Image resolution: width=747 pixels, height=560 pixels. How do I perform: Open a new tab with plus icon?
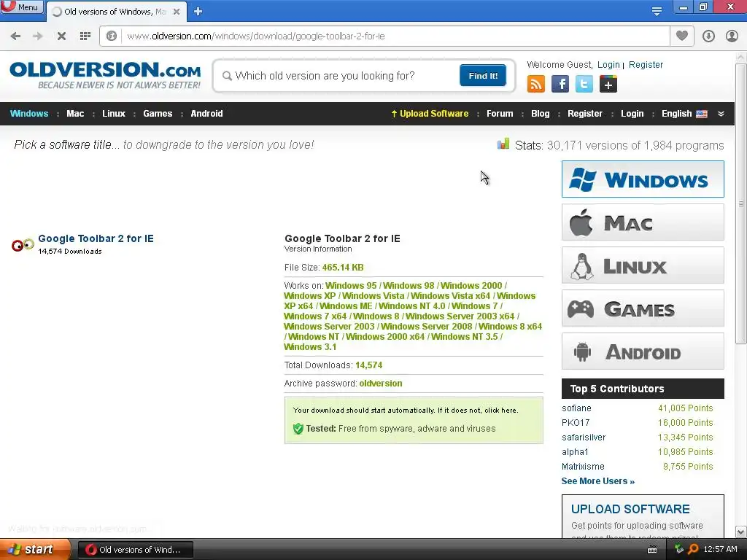pos(198,12)
